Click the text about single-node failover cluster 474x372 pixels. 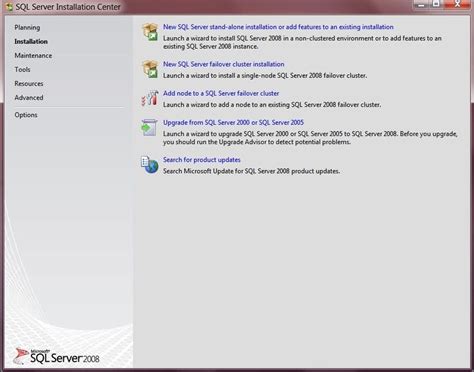265,76
